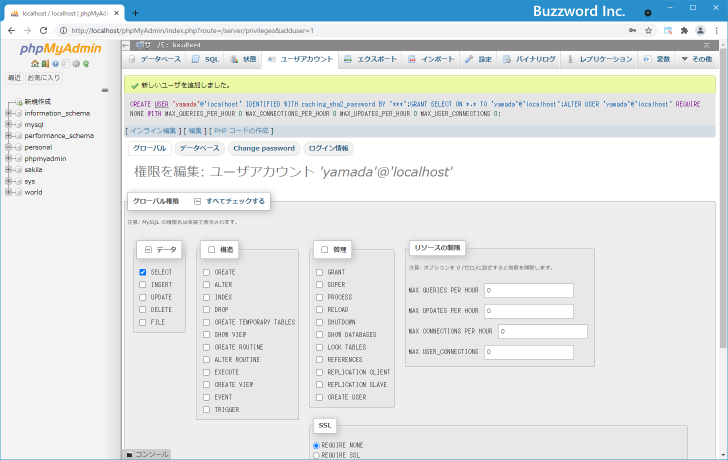
Task: Check the GRANT administration checkbox
Action: (x=319, y=272)
